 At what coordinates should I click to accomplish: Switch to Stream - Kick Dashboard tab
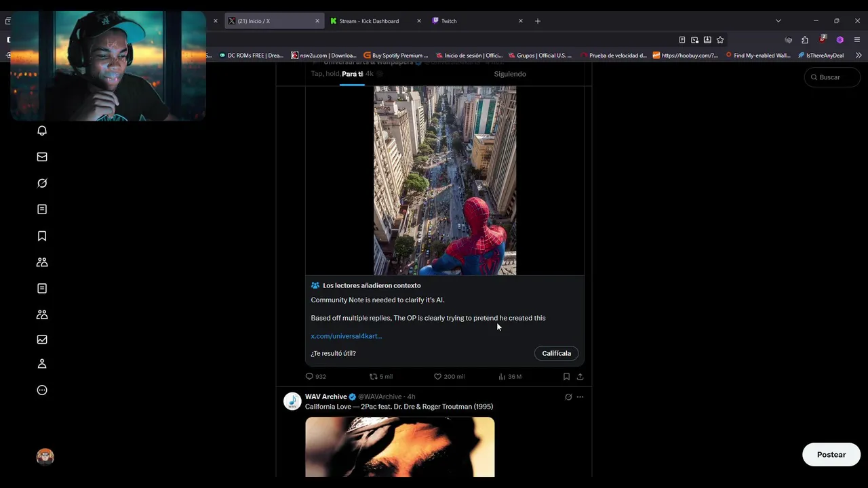point(376,21)
